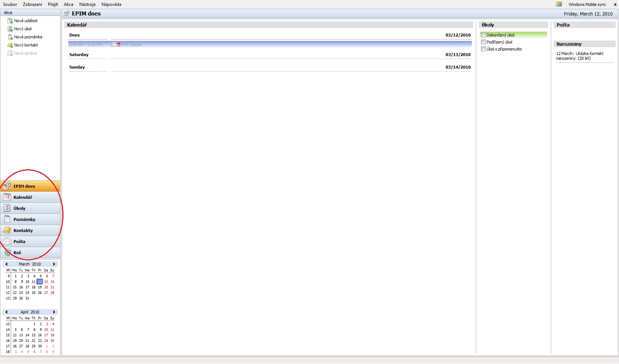Image resolution: width=619 pixels, height=364 pixels.
Task: Click the Nová událost calendar icon
Action: tap(10, 21)
